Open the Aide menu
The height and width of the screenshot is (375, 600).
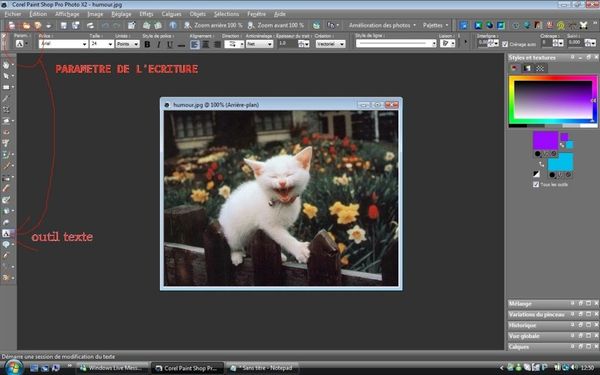coord(280,14)
